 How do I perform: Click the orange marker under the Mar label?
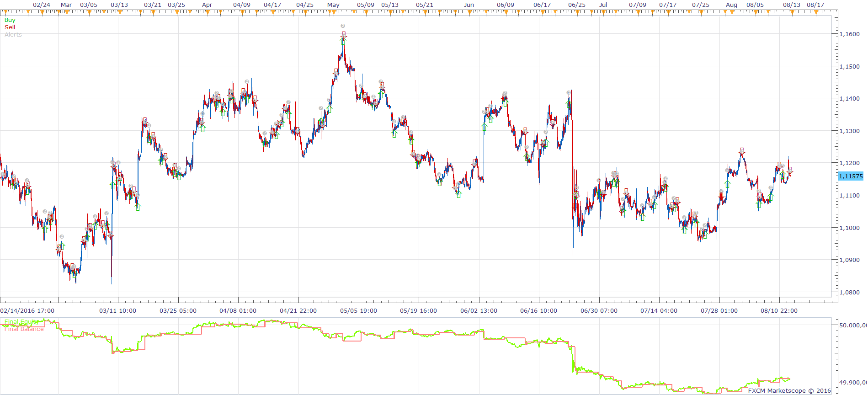coord(67,12)
